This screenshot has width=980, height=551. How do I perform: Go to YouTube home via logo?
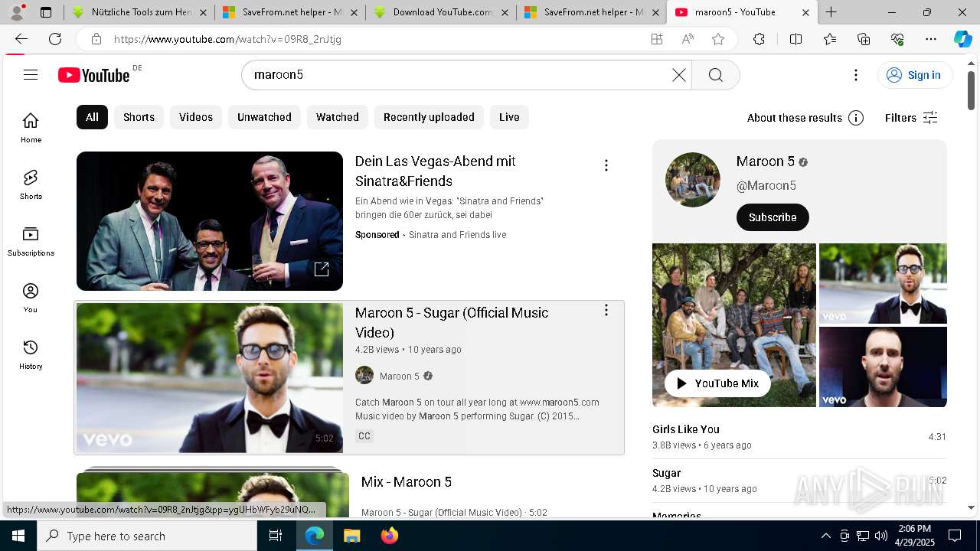coord(94,75)
